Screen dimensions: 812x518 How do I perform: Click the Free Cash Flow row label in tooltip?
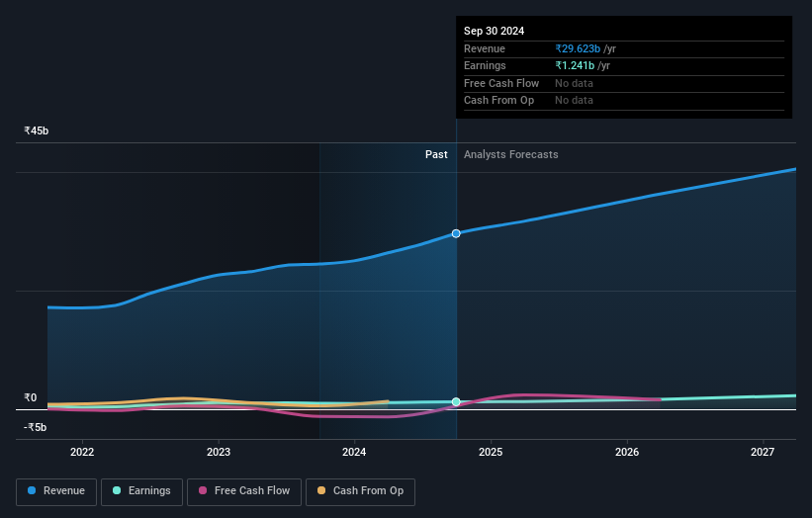tap(501, 83)
